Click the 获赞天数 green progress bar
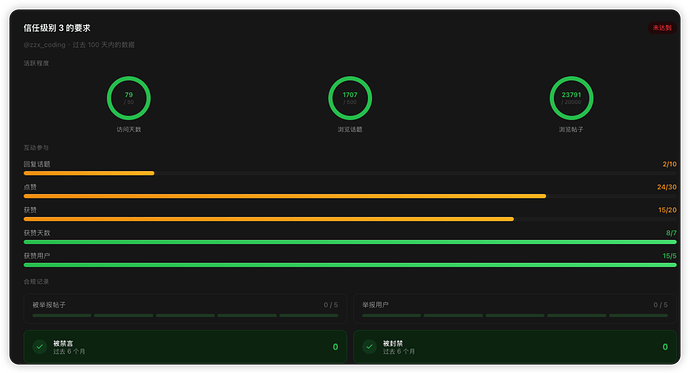 tap(350, 242)
